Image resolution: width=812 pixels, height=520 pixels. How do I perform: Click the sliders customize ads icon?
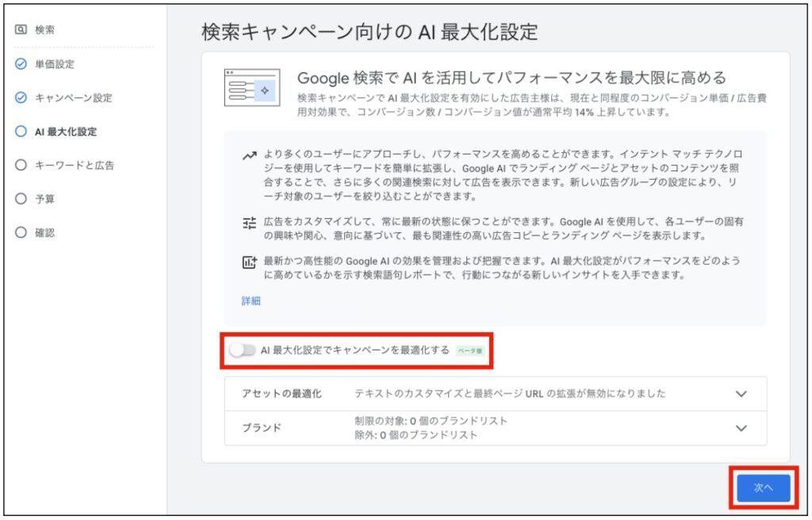click(x=249, y=224)
